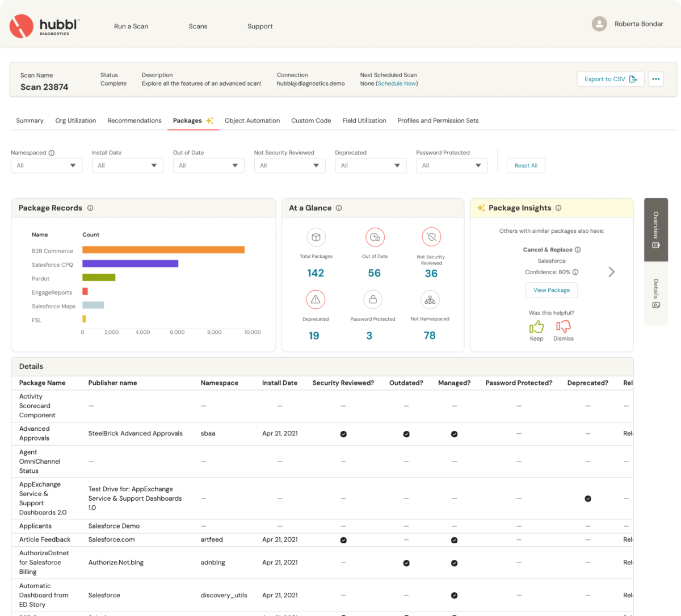
Task: Open the Namespaced filter dropdown
Action: 47,165
